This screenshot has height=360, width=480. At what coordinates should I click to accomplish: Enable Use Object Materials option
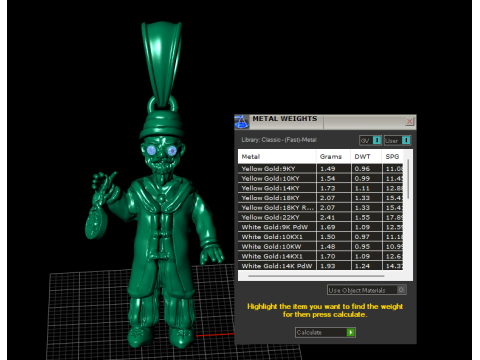point(366,290)
